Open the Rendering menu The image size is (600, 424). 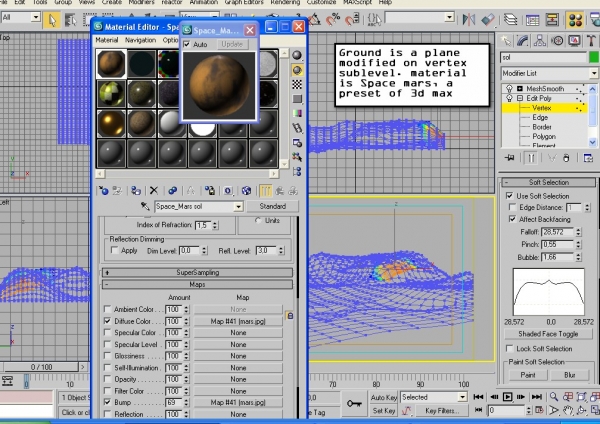[x=285, y=2]
